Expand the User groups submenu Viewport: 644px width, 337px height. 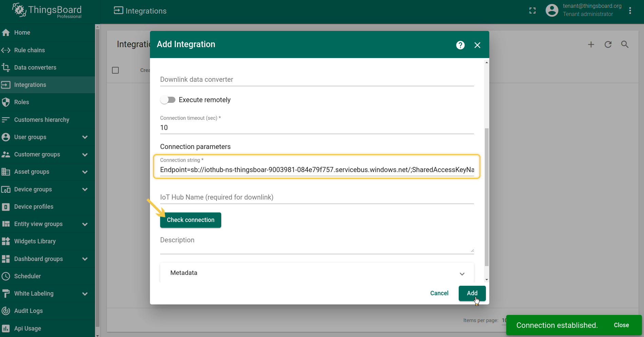[85, 137]
